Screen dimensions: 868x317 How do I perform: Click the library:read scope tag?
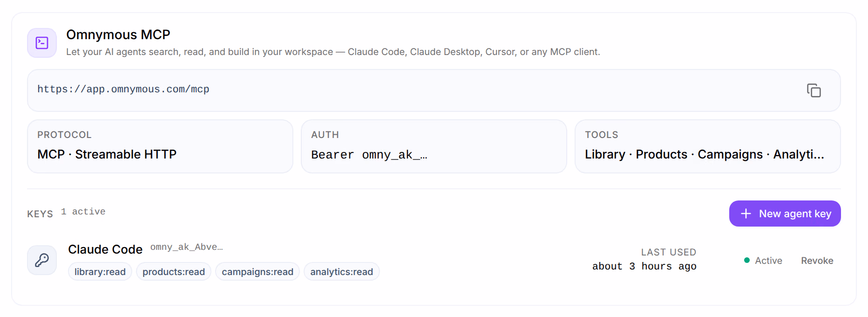(x=100, y=272)
